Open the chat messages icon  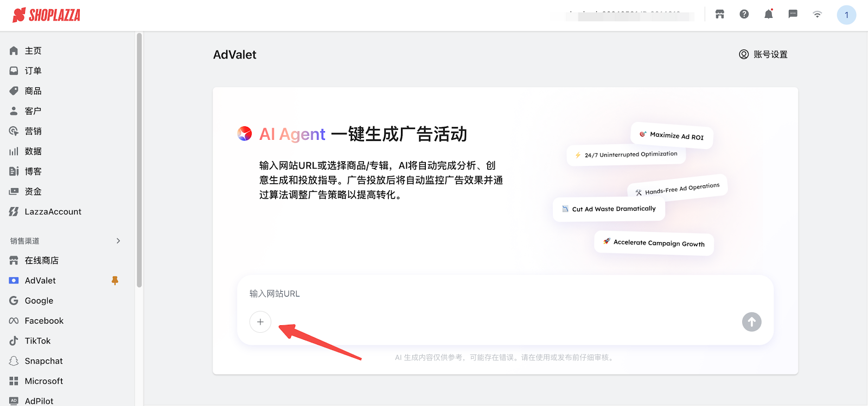[793, 15]
